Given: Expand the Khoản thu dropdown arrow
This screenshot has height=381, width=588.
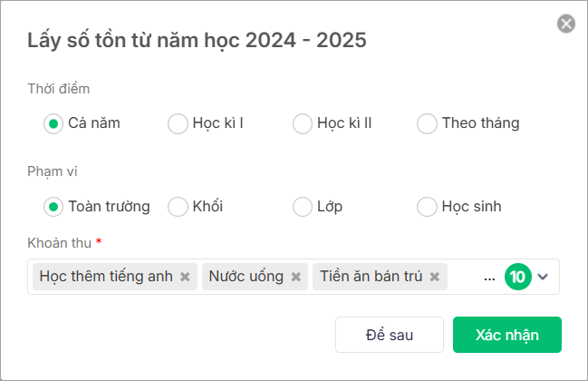Looking at the screenshot, I should tap(544, 278).
